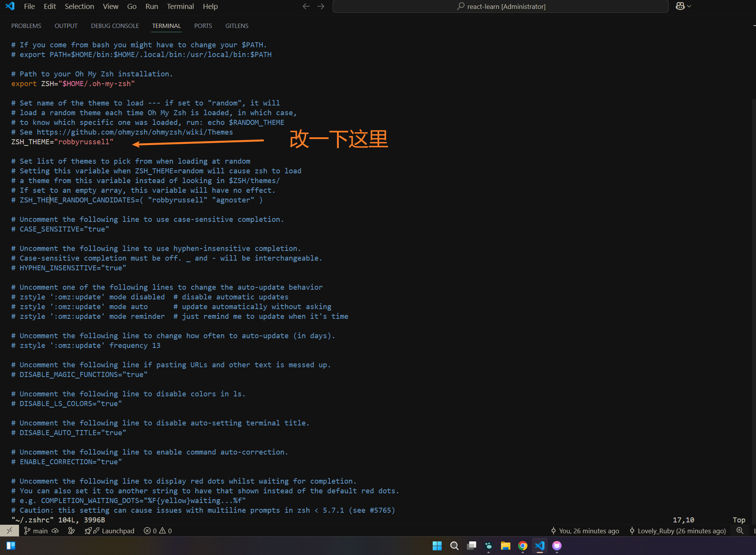Viewport: 756px width, 555px height.
Task: Go forward with the navigation arrow
Action: pyautogui.click(x=321, y=6)
